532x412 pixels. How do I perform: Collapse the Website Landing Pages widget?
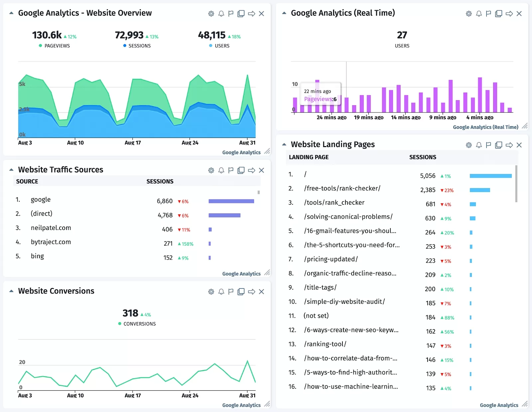coord(284,144)
